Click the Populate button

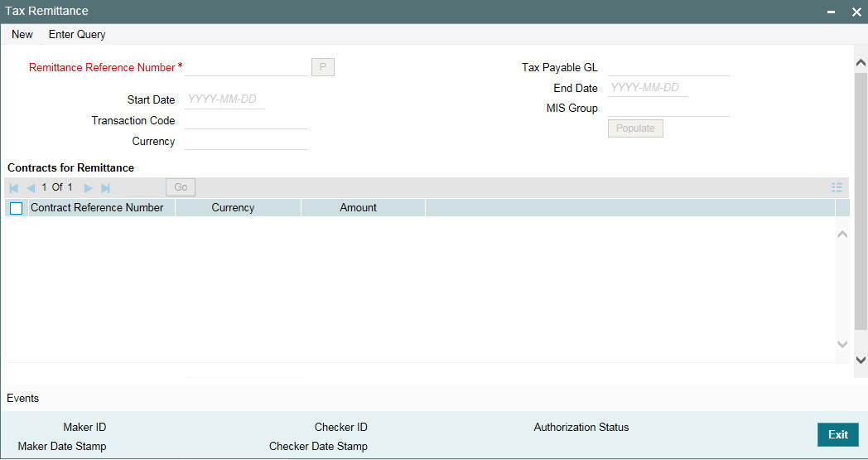[635, 128]
